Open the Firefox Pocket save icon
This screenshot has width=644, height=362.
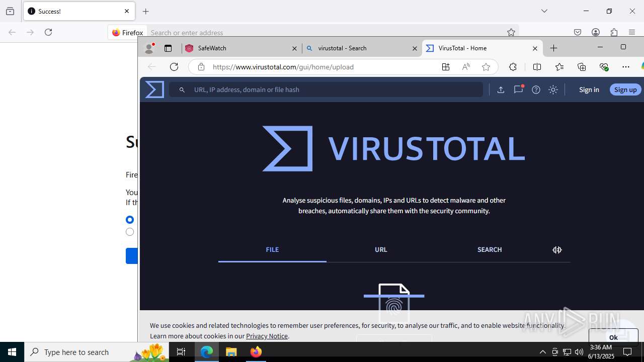[578, 32]
